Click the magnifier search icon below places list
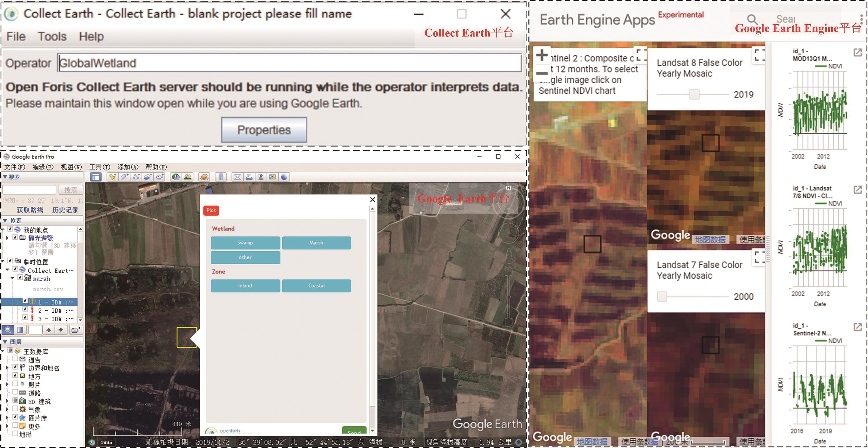The image size is (868, 448). click(x=8, y=330)
